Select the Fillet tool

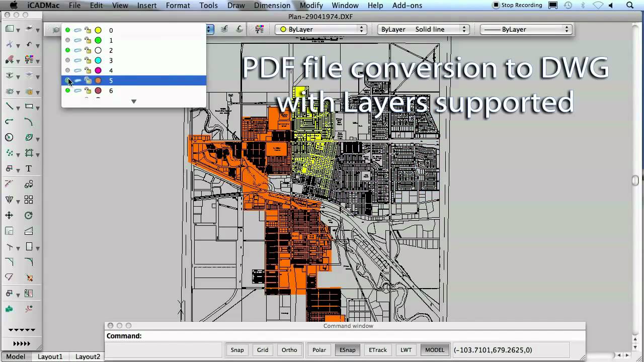pos(29,262)
